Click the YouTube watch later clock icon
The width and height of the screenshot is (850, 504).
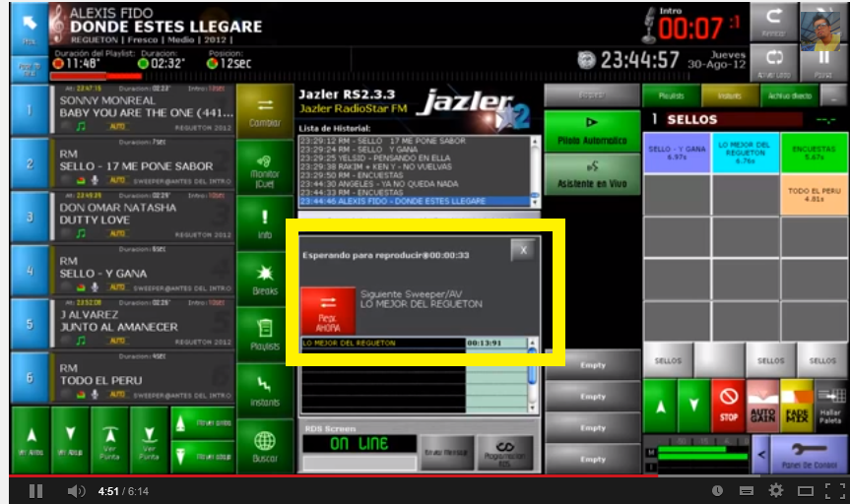[x=717, y=491]
